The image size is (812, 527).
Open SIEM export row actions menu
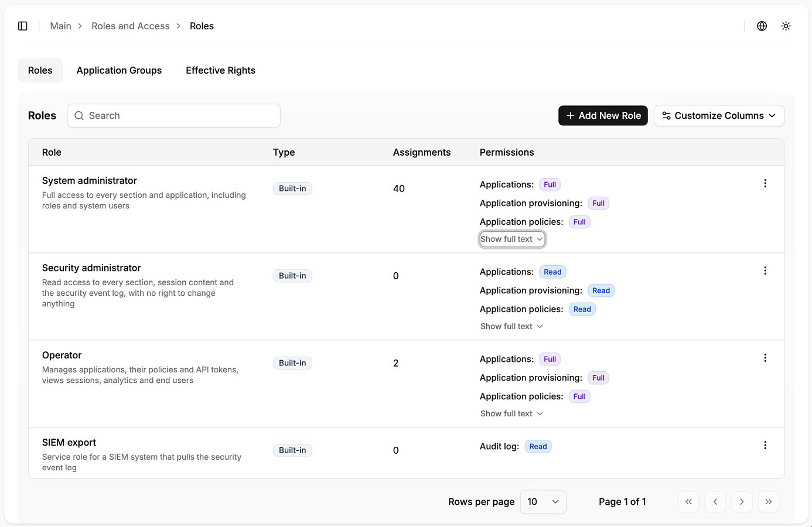[765, 445]
